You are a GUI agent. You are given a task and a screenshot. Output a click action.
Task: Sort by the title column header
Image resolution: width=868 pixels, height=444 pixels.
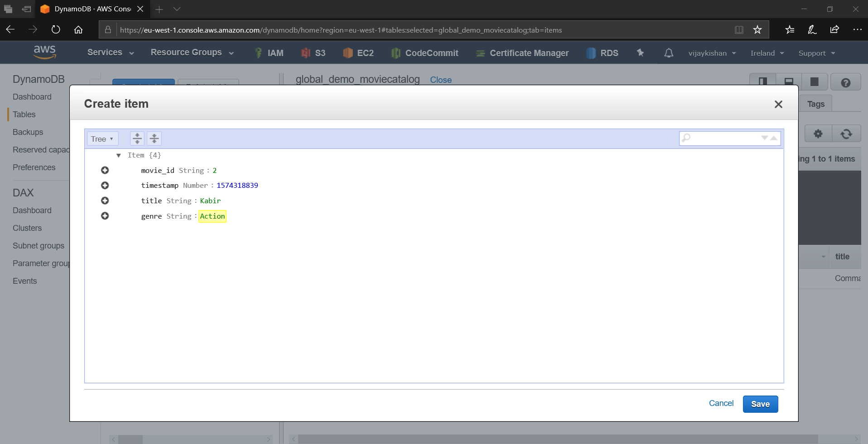pyautogui.click(x=842, y=257)
